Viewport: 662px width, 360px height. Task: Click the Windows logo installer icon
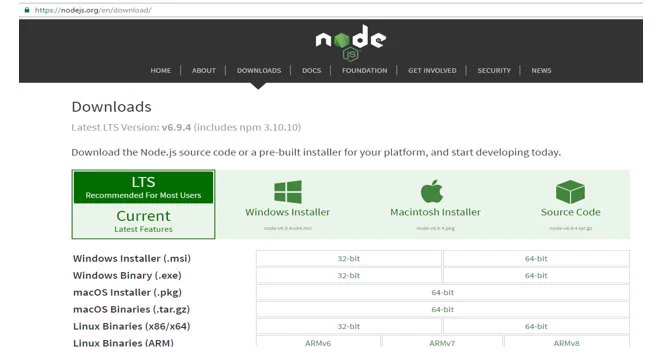coord(288,192)
